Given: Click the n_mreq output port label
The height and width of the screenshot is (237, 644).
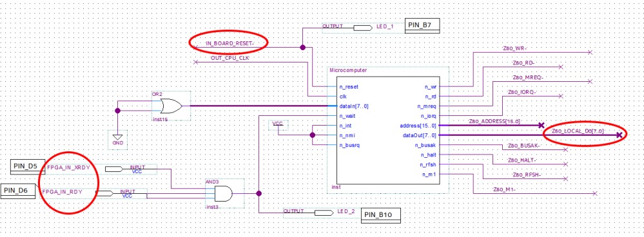Looking at the screenshot, I should (x=427, y=106).
